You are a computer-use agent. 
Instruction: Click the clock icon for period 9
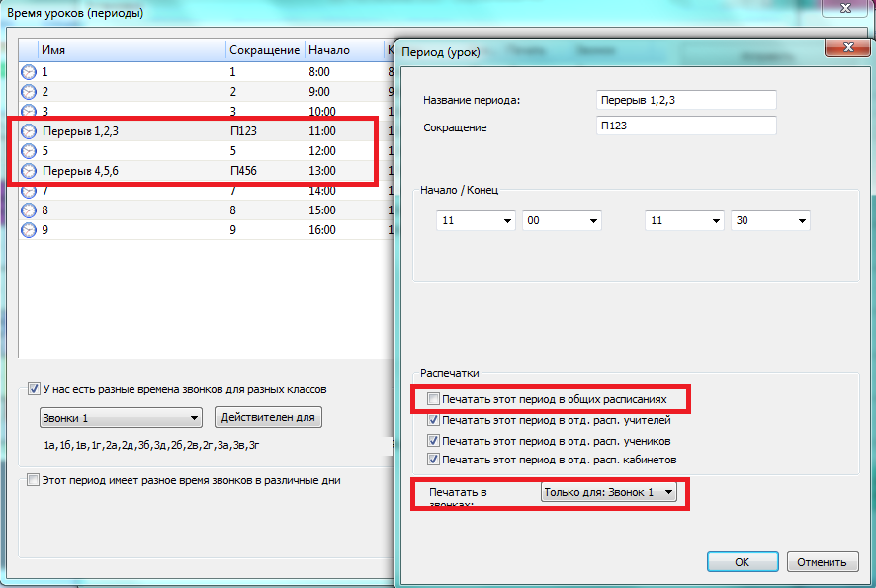(29, 230)
